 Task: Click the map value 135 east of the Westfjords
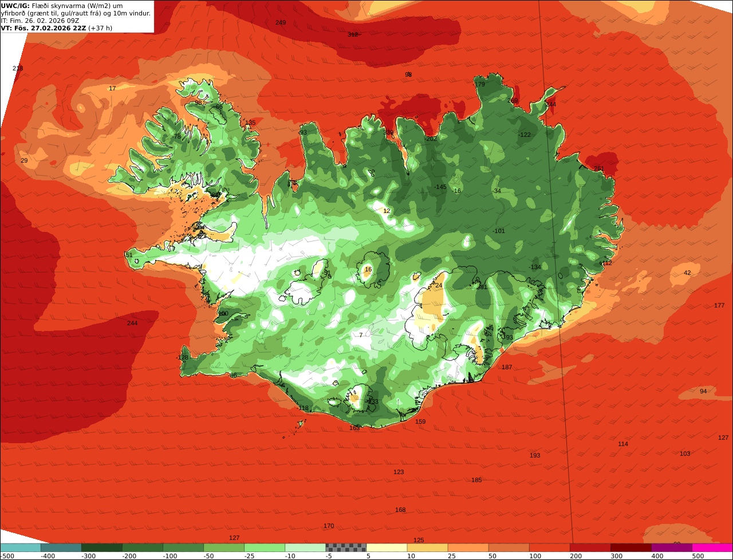tap(250, 123)
